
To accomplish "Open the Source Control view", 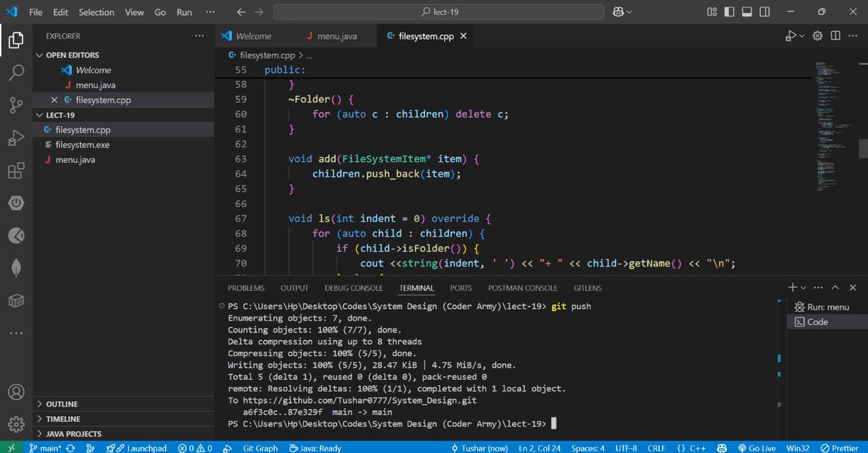I will tap(16, 106).
